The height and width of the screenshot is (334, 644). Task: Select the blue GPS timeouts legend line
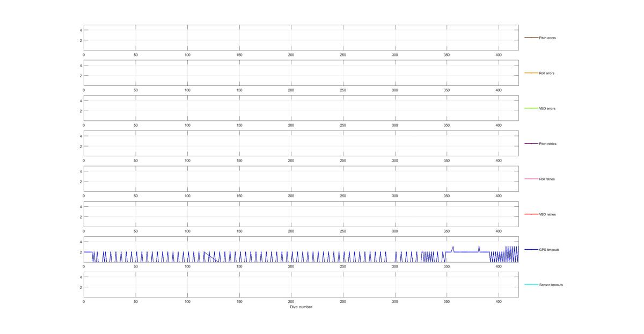click(x=531, y=249)
